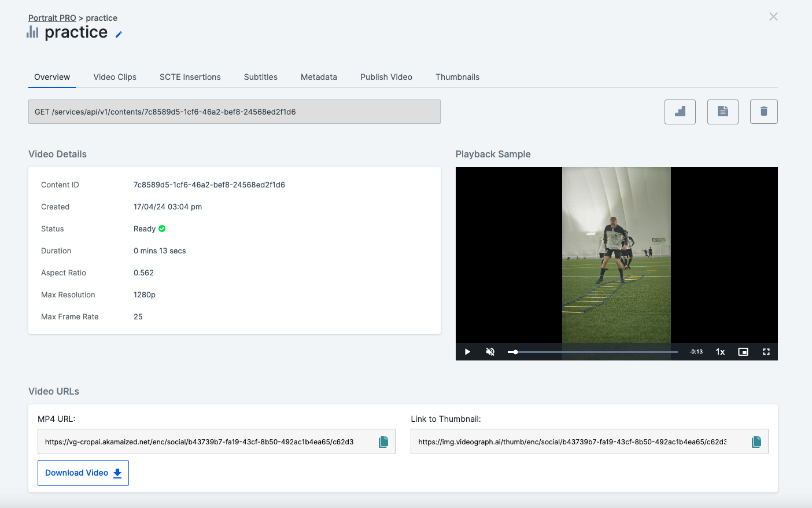Seek on the video progress bar

click(x=593, y=352)
